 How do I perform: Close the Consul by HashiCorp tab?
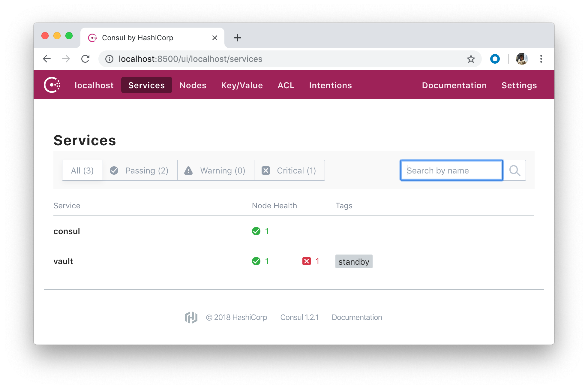coord(215,38)
